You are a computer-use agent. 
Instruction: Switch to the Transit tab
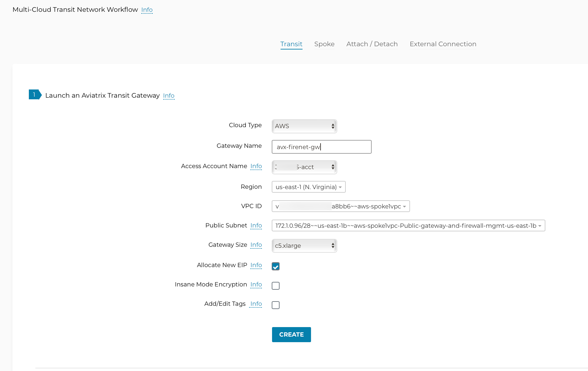pos(291,44)
